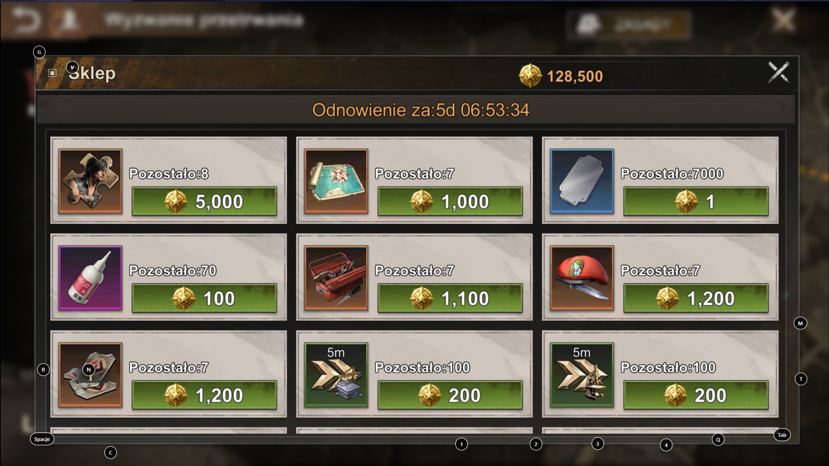Buy research speedup for 200 coins
This screenshot has height=466, width=829.
point(696,395)
